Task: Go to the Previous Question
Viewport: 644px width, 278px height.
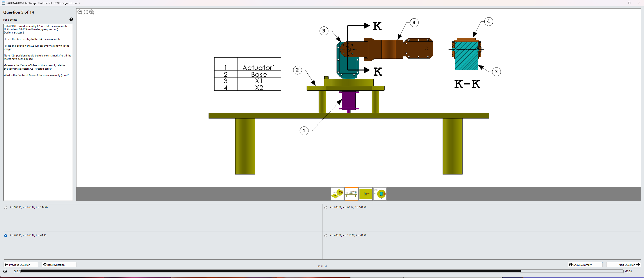Action: click(x=21, y=264)
